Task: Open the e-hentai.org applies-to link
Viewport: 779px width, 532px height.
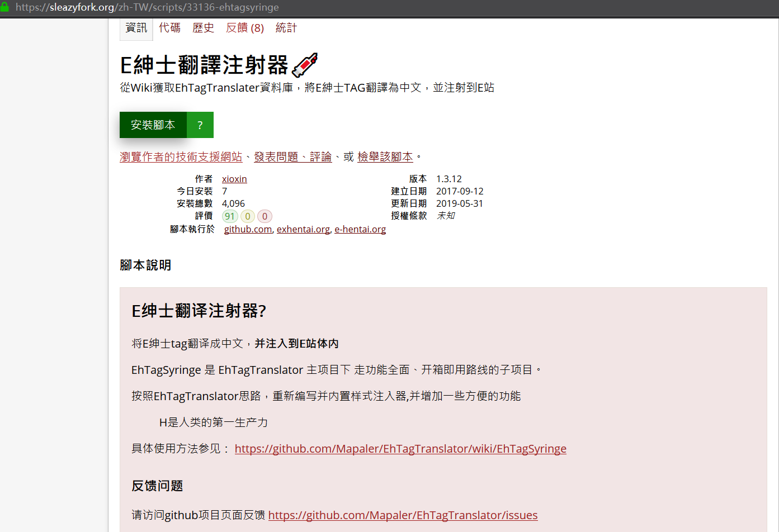Action: click(360, 229)
